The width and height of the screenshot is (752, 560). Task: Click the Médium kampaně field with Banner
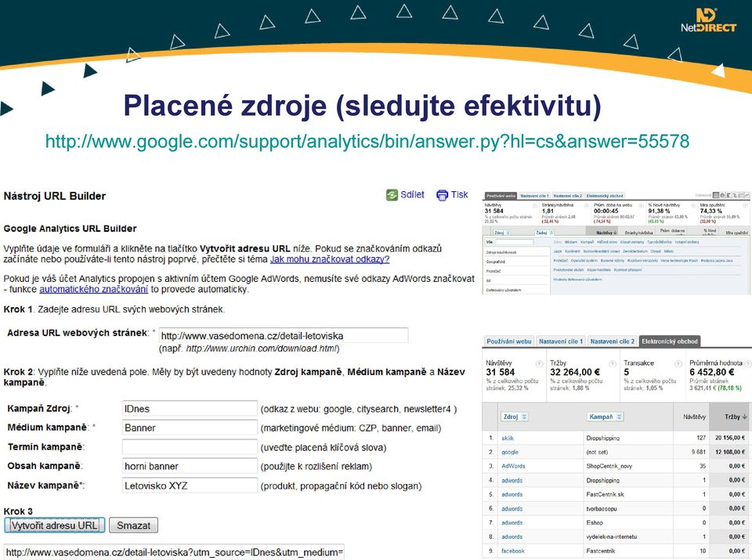pyautogui.click(x=190, y=428)
